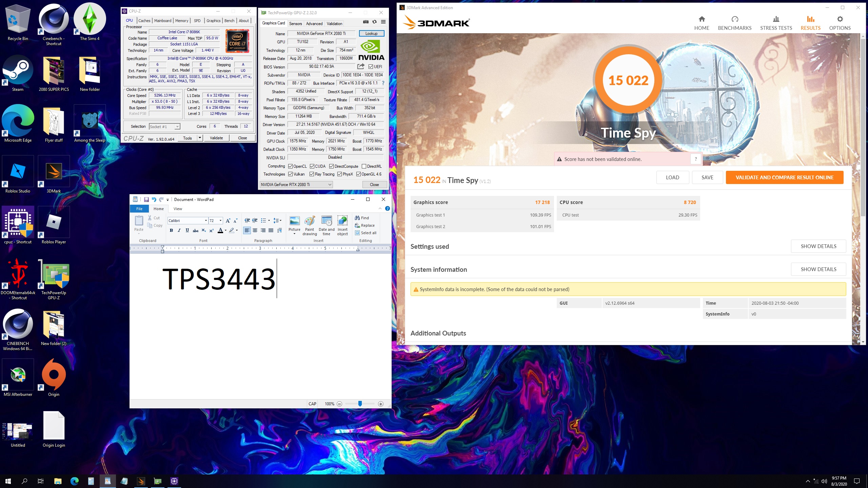Open the View tab in WordPad
Viewport: 868px width, 488px height.
(178, 209)
